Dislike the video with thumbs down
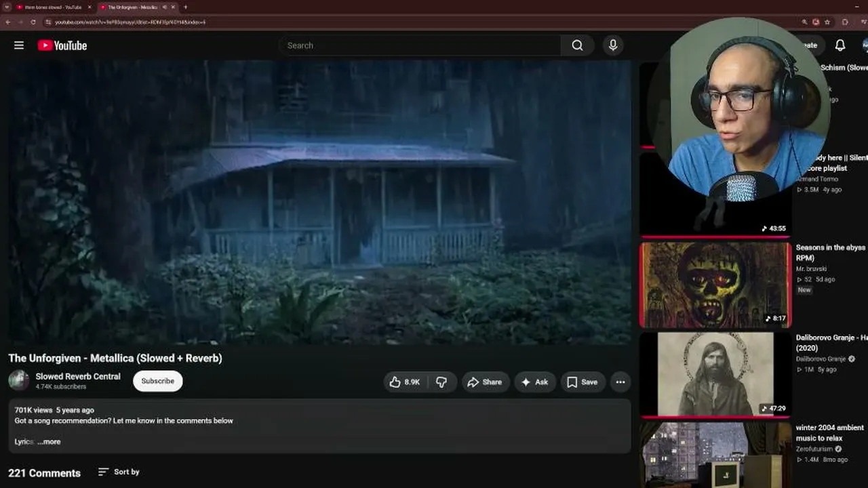The image size is (868, 488). pyautogui.click(x=441, y=382)
